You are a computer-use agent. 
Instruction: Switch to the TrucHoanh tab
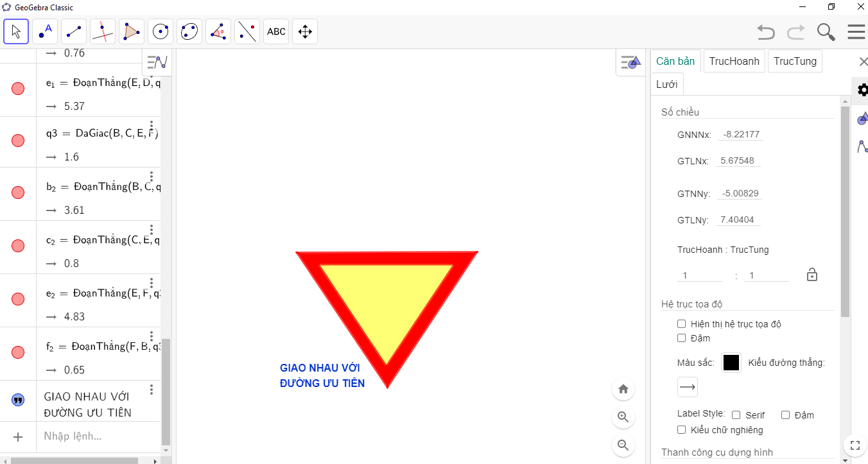click(x=734, y=62)
